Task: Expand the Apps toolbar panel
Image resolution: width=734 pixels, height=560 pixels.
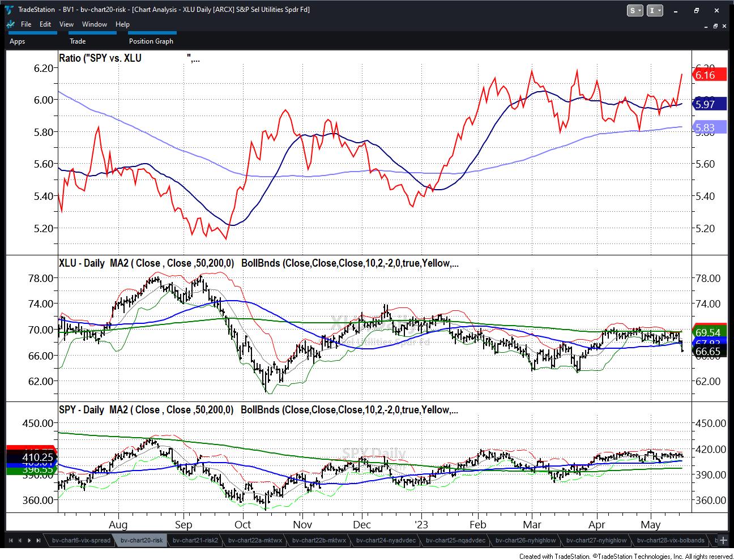Action: (18, 41)
